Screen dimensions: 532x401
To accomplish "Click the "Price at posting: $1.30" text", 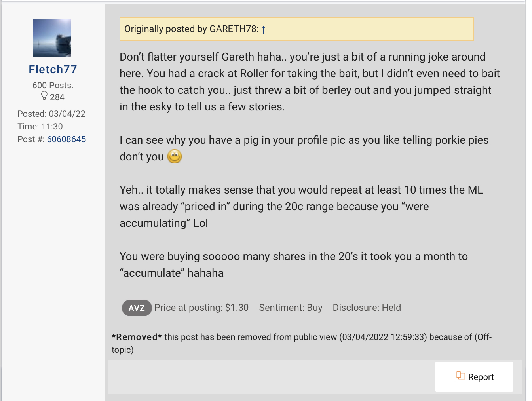I will point(201,308).
